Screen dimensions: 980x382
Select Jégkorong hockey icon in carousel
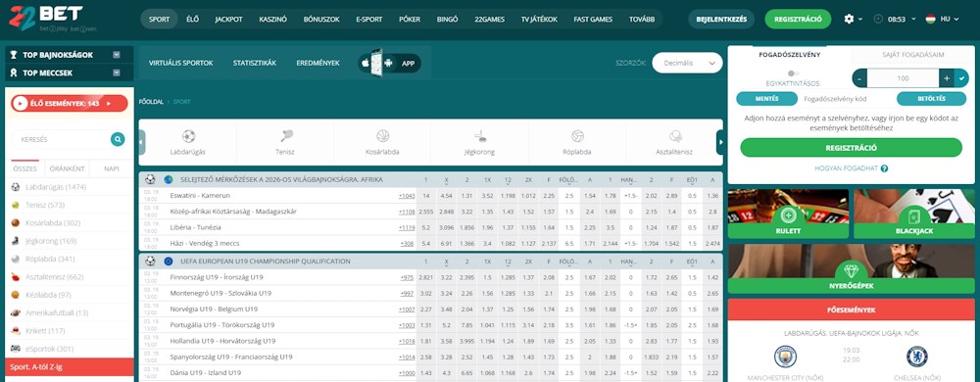(x=480, y=136)
